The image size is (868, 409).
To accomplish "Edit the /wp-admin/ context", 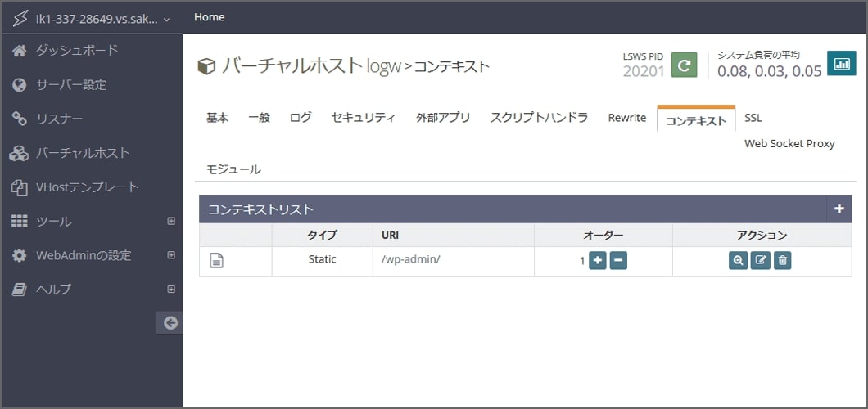I will click(761, 261).
